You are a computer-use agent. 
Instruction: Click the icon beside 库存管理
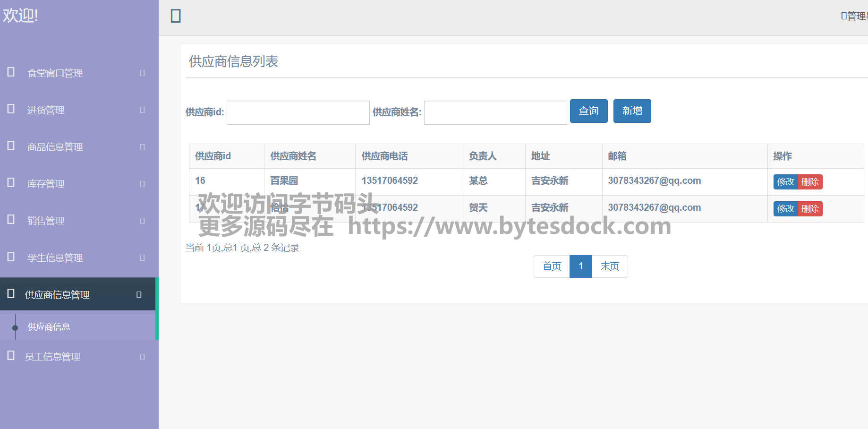(11, 183)
